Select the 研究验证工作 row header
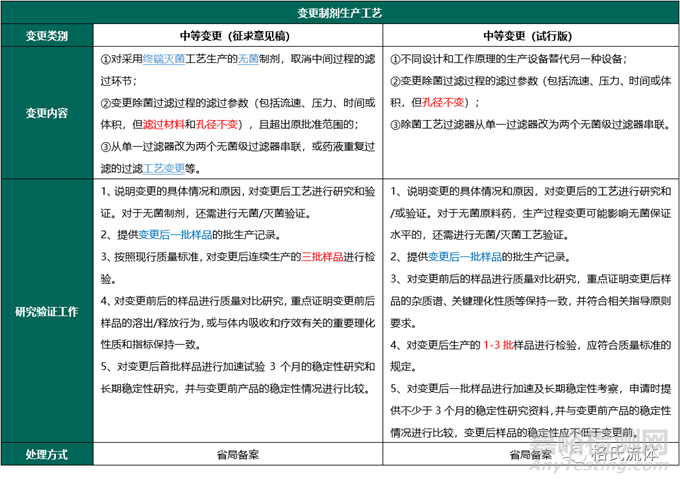680x483 pixels. pos(47,311)
